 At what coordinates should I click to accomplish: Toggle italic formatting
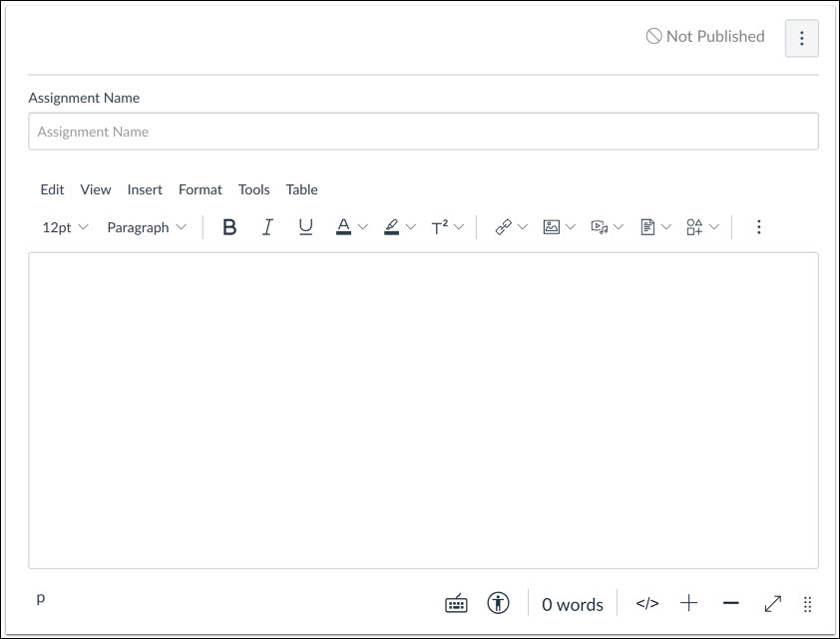click(x=267, y=226)
